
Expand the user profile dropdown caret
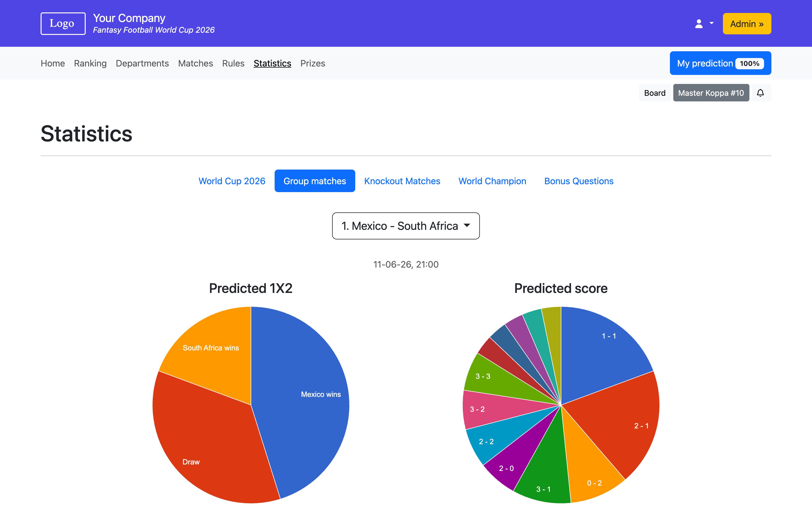coord(711,23)
